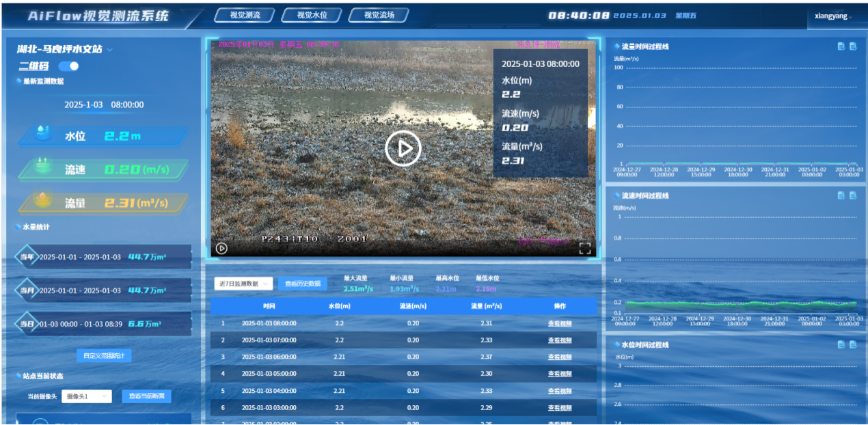Click the first export icon on 流量时间过程线 chart

click(841, 46)
